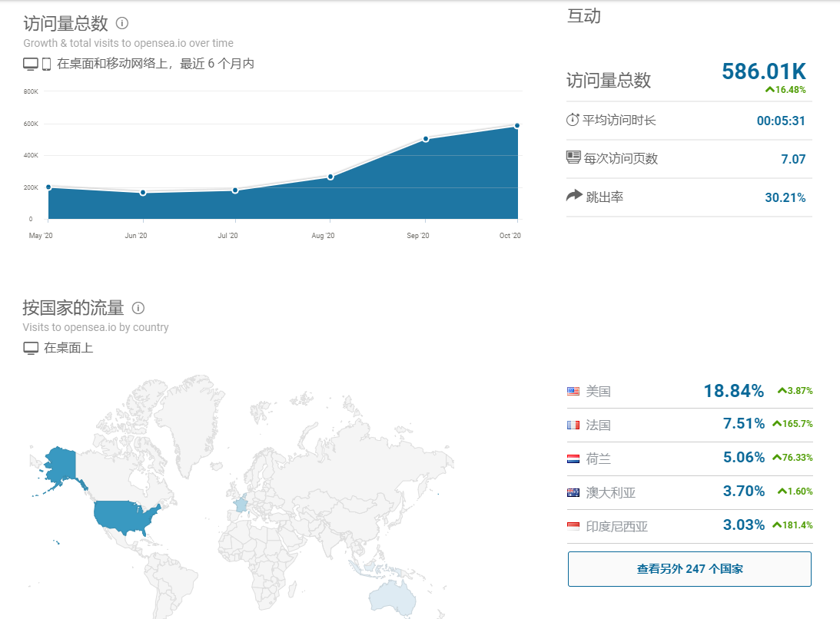Click France highlighted on the world map
840x619 pixels.
point(241,505)
